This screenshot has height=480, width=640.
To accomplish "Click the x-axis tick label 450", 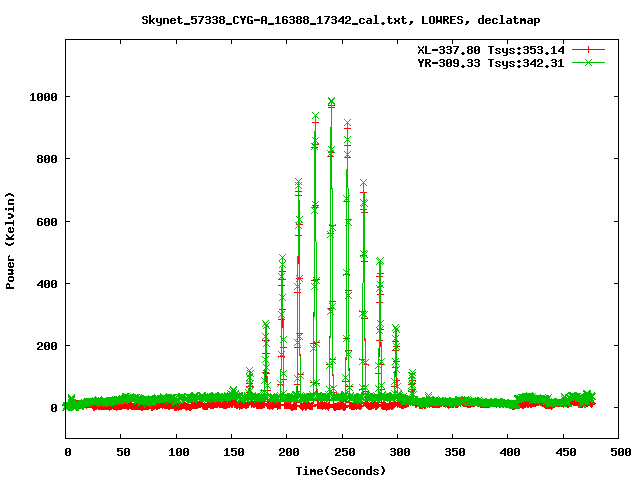I will pos(566,452).
